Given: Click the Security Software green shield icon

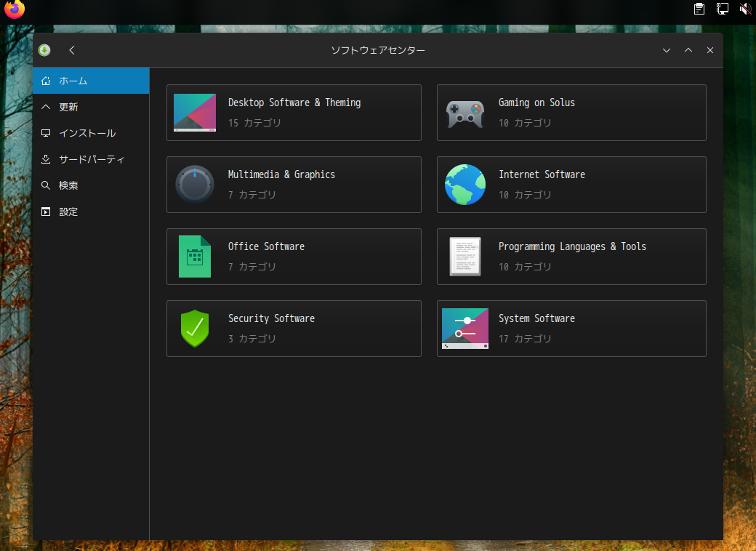Looking at the screenshot, I should click(x=194, y=329).
